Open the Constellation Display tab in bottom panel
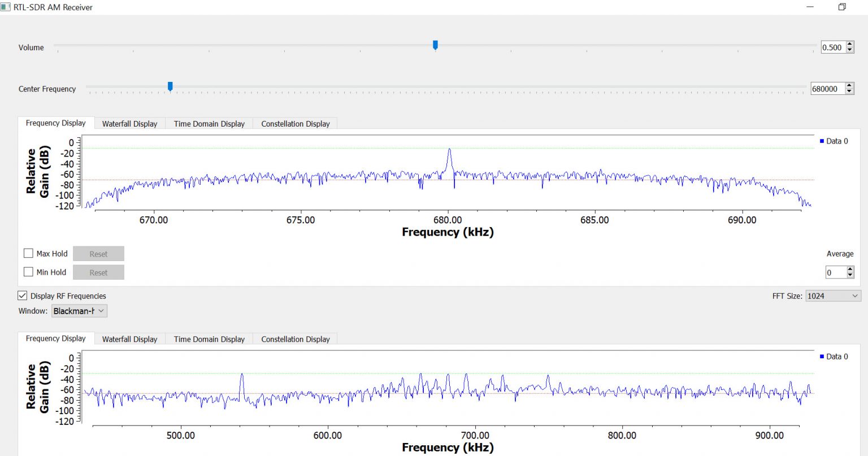The width and height of the screenshot is (868, 456). click(x=295, y=339)
